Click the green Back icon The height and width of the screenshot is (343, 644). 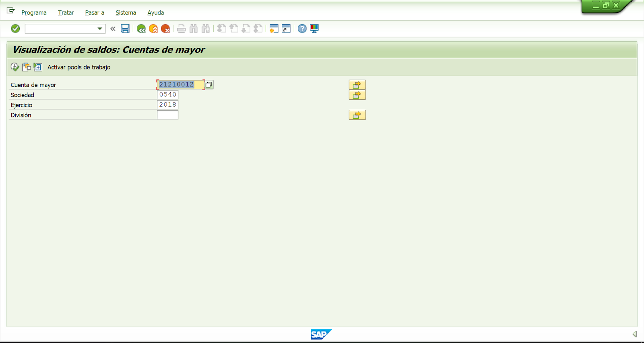point(141,29)
